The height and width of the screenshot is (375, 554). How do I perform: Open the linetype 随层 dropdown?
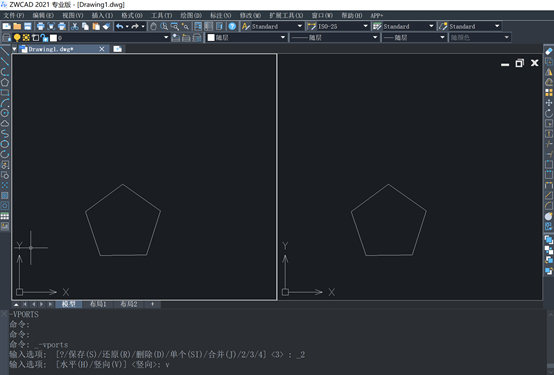[375, 37]
